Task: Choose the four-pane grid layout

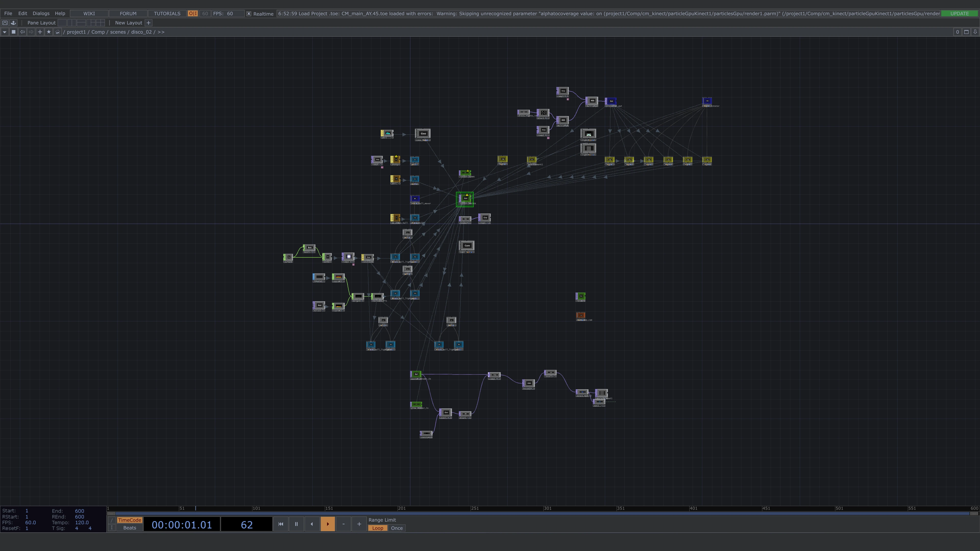Action: click(101, 23)
